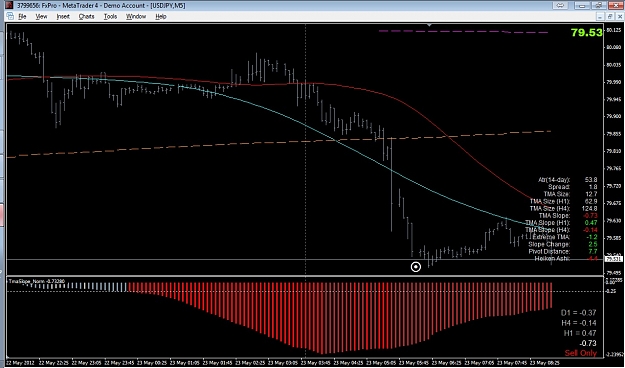The image size is (625, 368).
Task: Open the File menu
Action: point(22,16)
